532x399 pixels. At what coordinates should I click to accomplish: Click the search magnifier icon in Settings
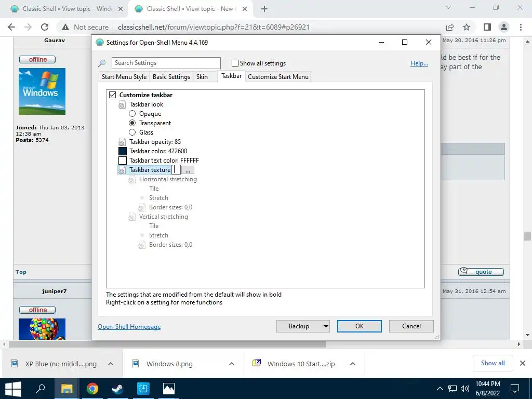coord(102,63)
